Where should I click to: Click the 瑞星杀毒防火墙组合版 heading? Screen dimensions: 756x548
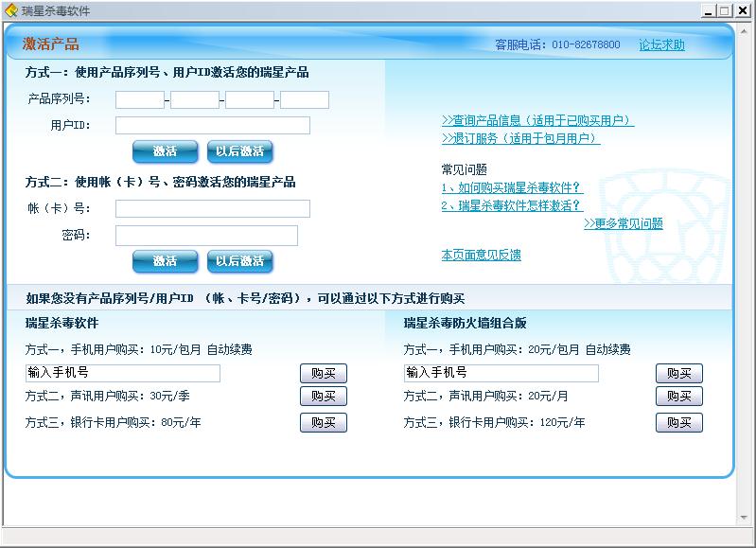[x=465, y=323]
